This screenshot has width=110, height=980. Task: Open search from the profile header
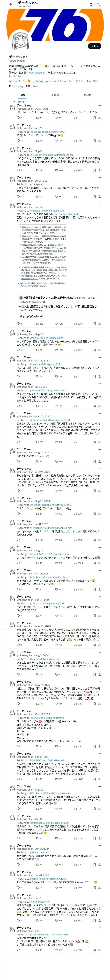pos(98,4)
